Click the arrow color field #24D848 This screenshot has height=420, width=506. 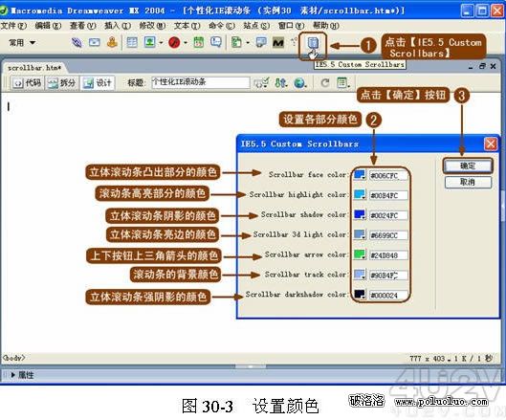(388, 255)
